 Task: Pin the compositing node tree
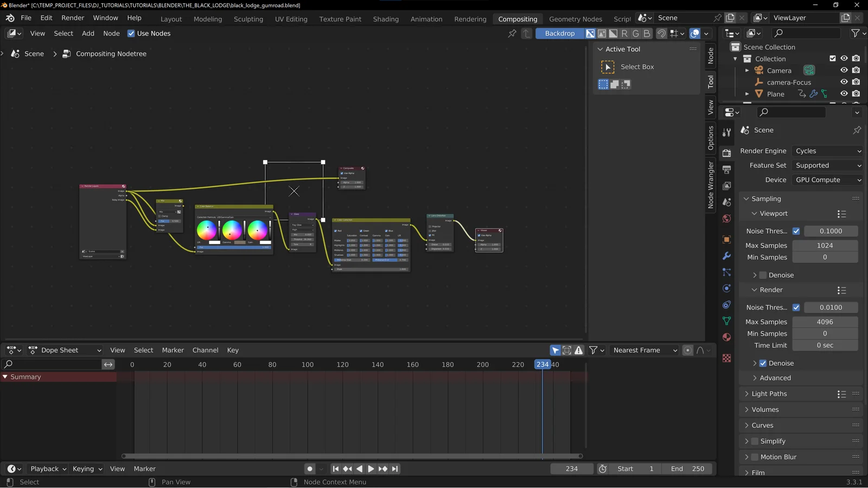pyautogui.click(x=512, y=34)
